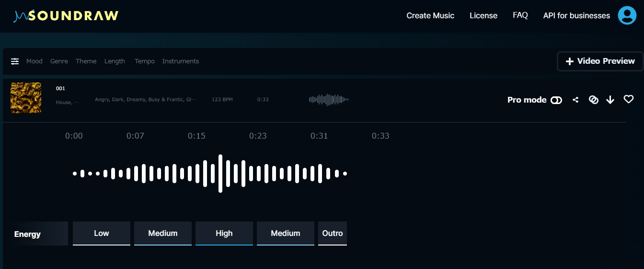Expand the Instruments filter
This screenshot has height=269, width=644.
(x=180, y=61)
